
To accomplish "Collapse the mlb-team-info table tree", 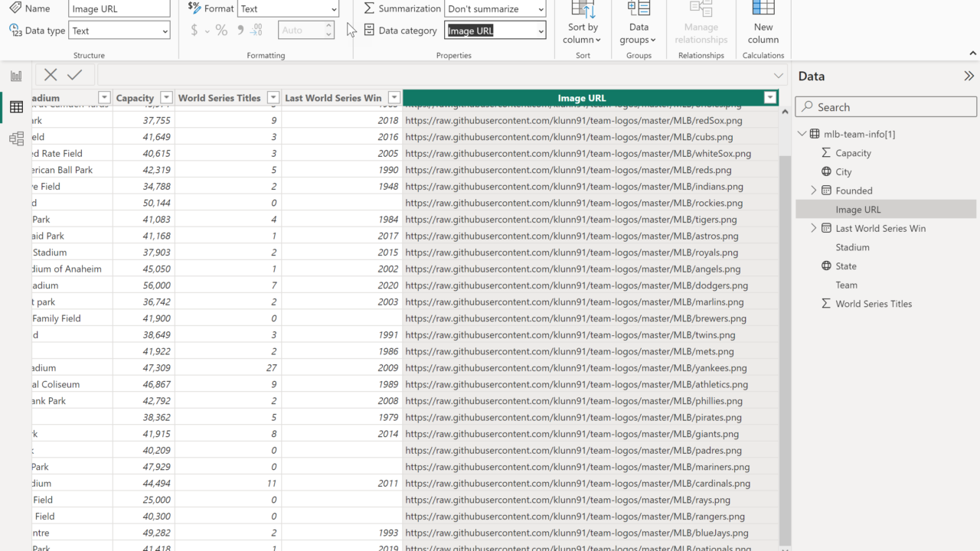I will (x=802, y=134).
